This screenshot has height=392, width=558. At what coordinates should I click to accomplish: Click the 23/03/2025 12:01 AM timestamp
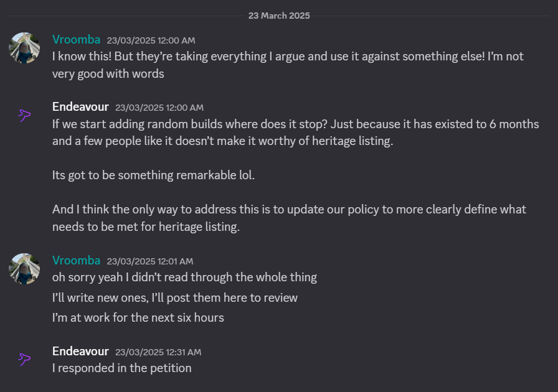pos(150,261)
